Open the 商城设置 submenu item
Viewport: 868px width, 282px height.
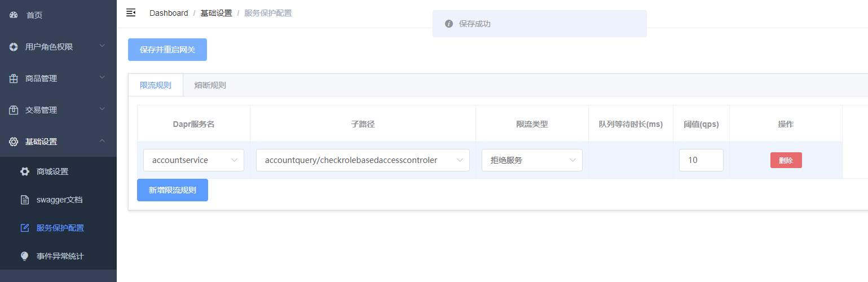point(58,171)
